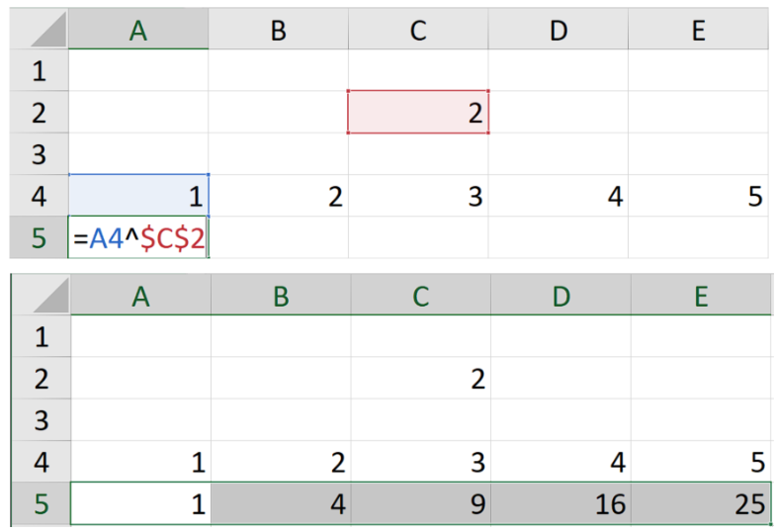Click result cell containing 9 in bottom sheet
The width and height of the screenshot is (778, 532).
[421, 503]
